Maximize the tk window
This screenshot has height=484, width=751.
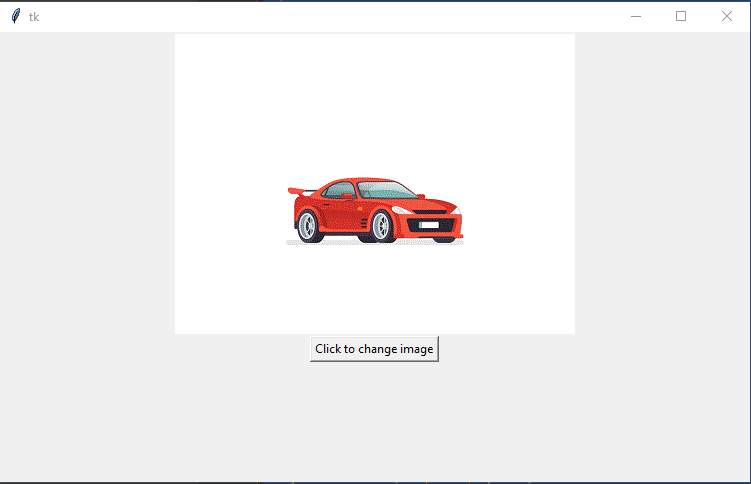[x=681, y=16]
